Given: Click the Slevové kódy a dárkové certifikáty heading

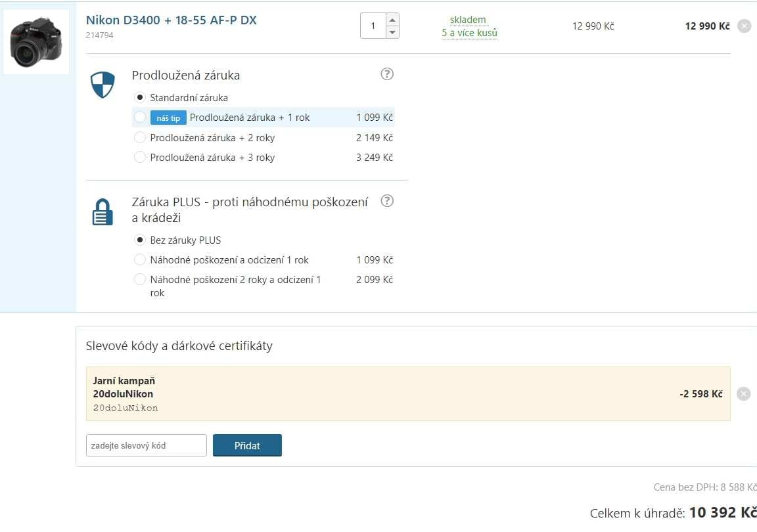Looking at the screenshot, I should [179, 345].
